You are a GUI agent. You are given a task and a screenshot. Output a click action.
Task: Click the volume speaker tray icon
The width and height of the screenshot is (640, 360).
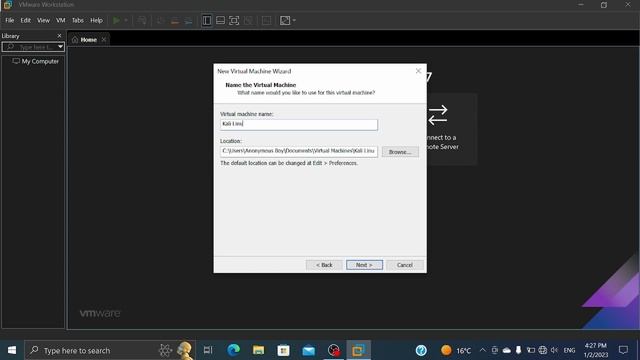point(554,350)
